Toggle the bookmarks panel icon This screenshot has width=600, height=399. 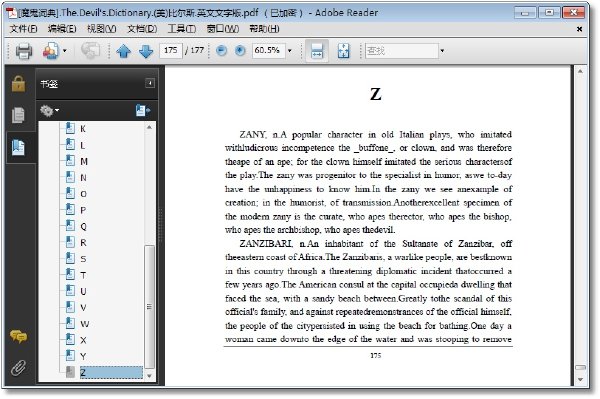tap(18, 147)
